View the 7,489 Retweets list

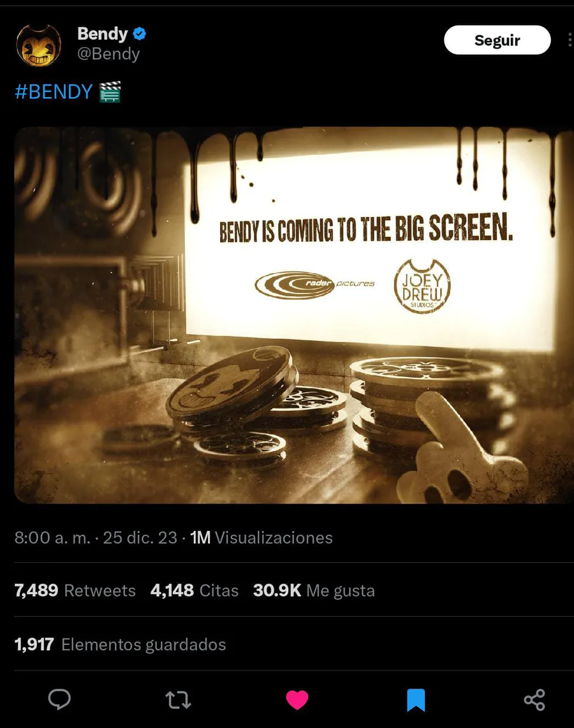pyautogui.click(x=75, y=590)
